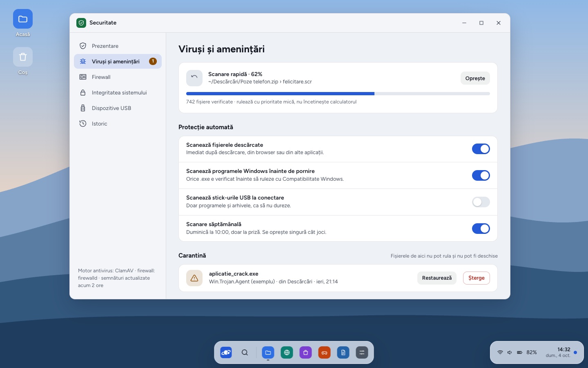
Task: Click the battery icon showing 82%
Action: pos(520,352)
